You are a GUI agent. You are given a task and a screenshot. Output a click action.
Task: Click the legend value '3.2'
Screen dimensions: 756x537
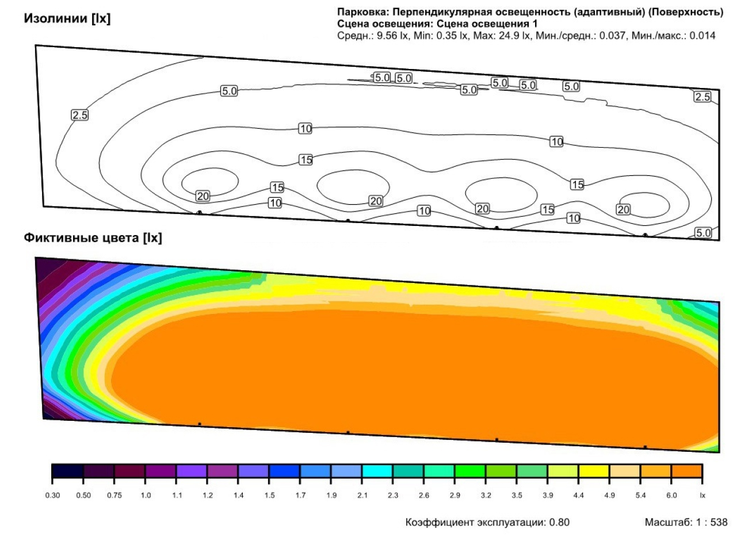(486, 496)
